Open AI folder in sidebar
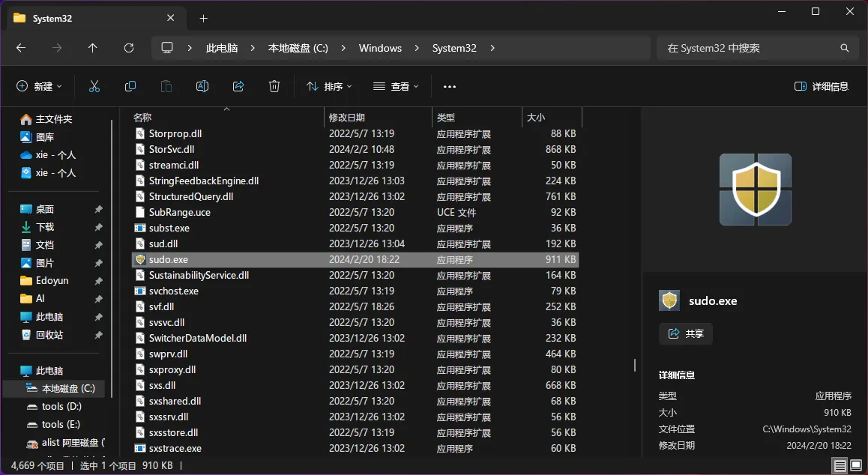The width and height of the screenshot is (868, 475). (x=33, y=298)
